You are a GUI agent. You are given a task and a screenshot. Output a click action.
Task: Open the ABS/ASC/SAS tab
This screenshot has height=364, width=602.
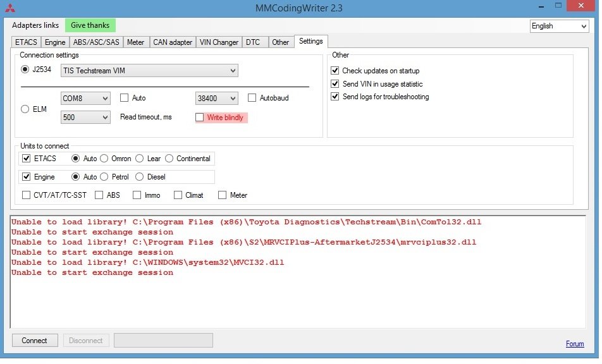coord(96,42)
